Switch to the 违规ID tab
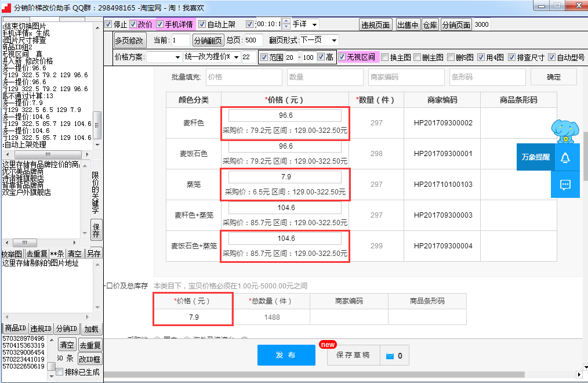Viewport: 588px width, 383px height. (41, 328)
